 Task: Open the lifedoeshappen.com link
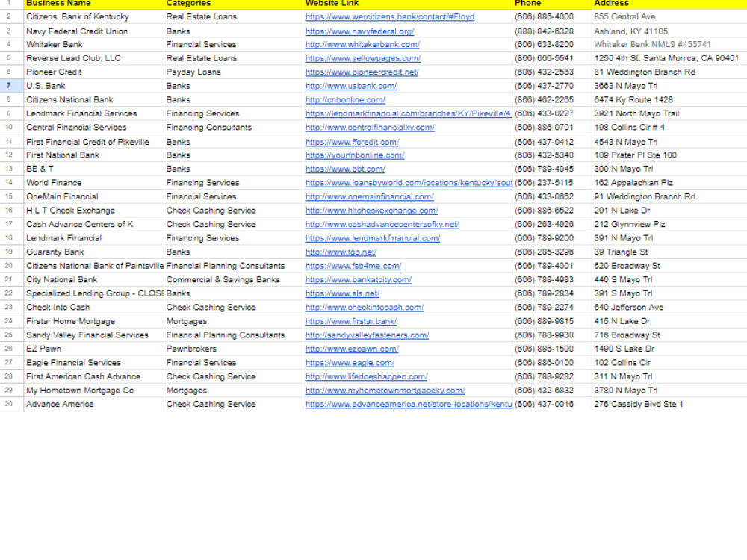coord(366,376)
